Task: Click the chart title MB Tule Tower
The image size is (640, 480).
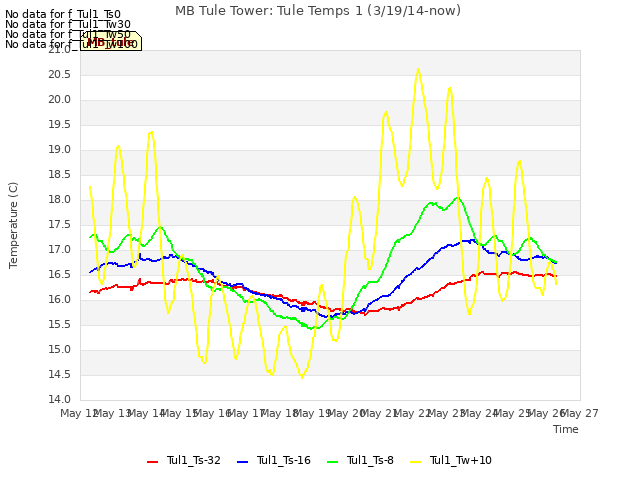Action: point(318,11)
